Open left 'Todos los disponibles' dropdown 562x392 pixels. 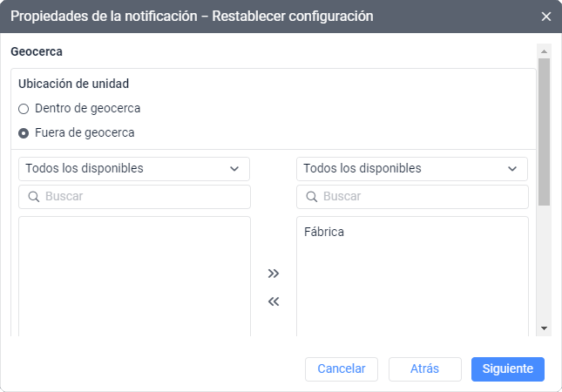point(134,168)
